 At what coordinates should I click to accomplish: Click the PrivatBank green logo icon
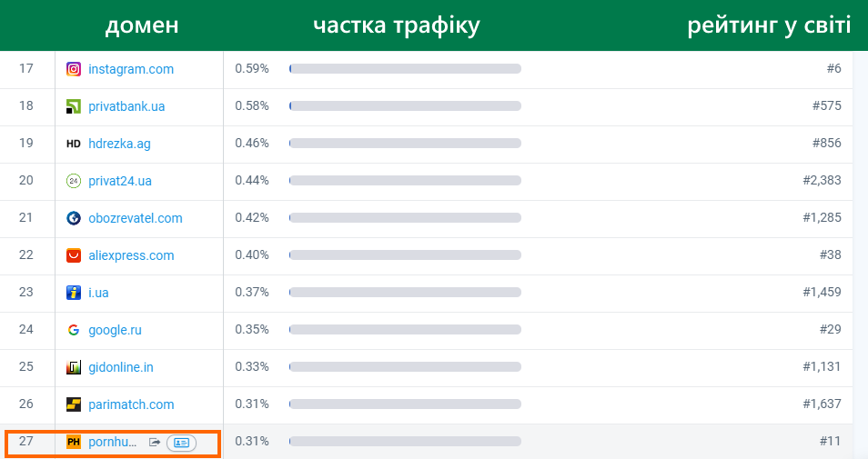74,106
